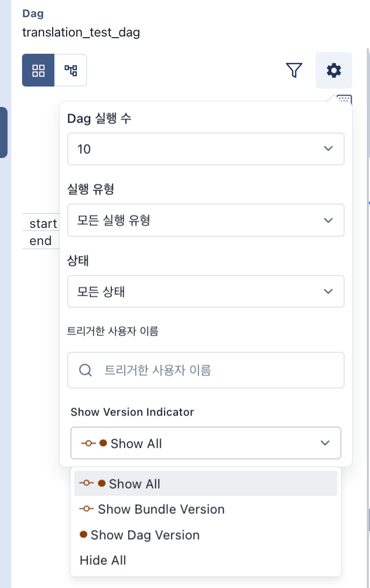The image size is (370, 588).
Task: Expand the 실행 유형 dropdown
Action: point(205,220)
